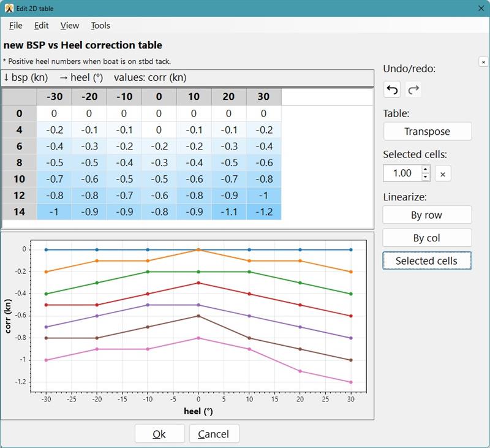This screenshot has width=490, height=448.
Task: Click pink line point at heel 30
Action: click(x=350, y=382)
